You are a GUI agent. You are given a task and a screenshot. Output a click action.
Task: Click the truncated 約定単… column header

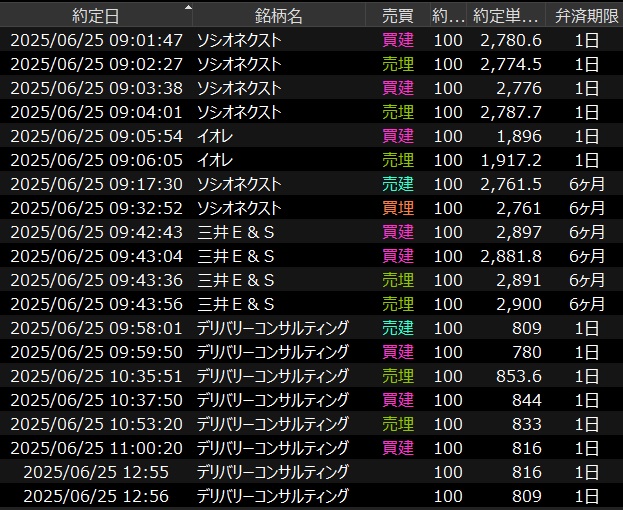pos(505,16)
